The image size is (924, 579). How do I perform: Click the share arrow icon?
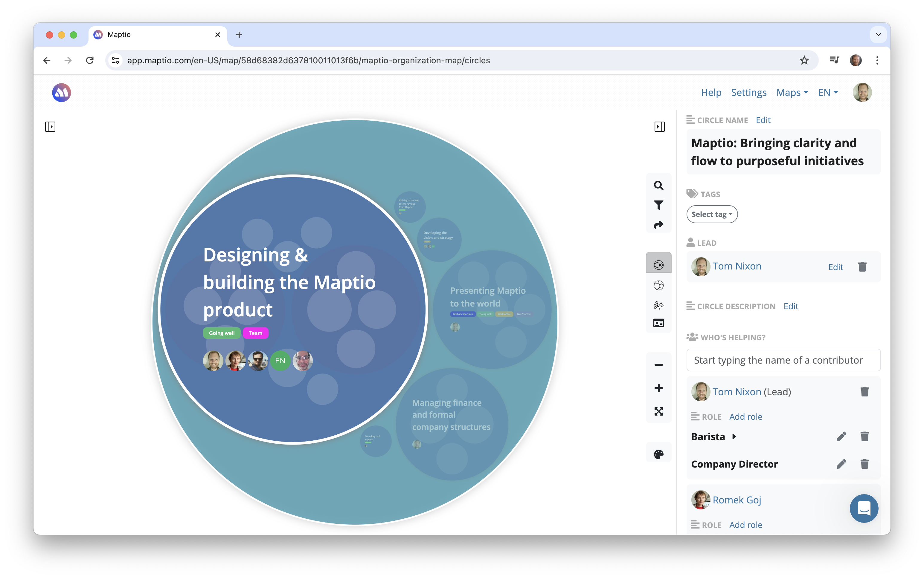tap(658, 225)
